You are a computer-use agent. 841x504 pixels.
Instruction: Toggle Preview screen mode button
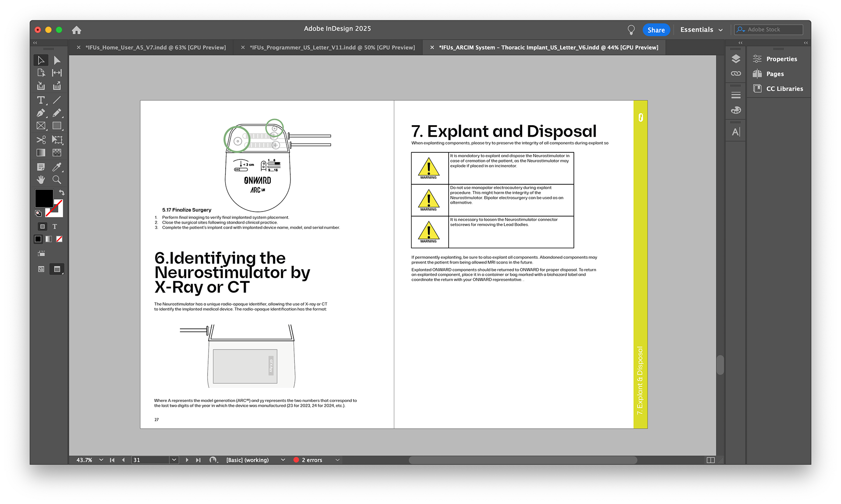point(57,269)
